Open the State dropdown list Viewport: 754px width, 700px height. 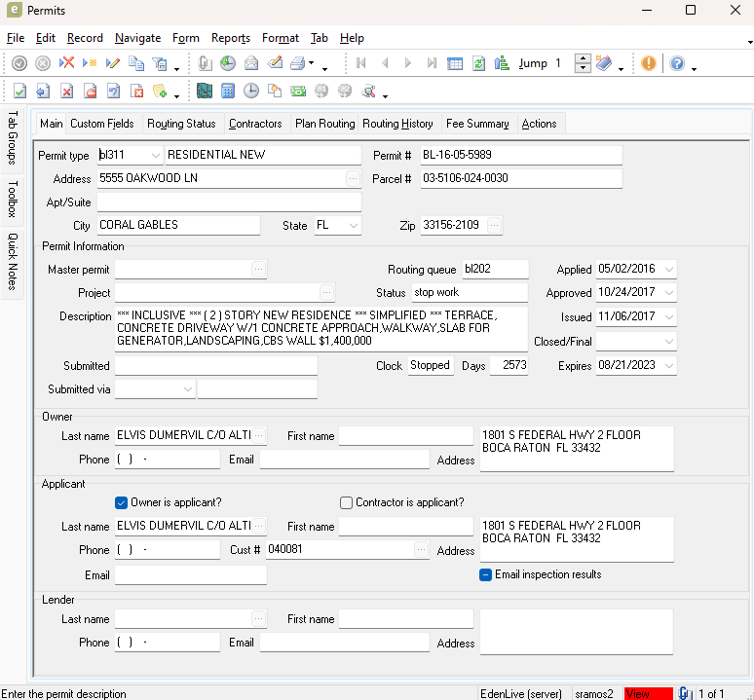coord(353,225)
